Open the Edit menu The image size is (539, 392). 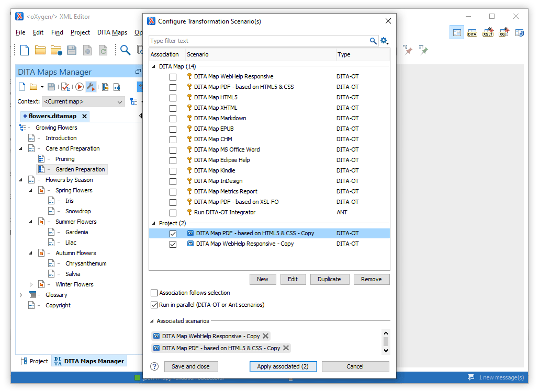point(38,32)
